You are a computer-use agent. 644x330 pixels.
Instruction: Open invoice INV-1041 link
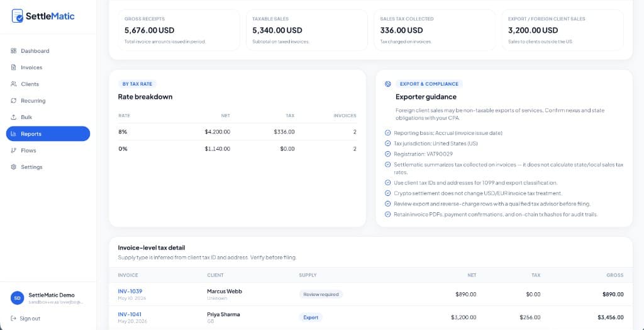tap(130, 314)
